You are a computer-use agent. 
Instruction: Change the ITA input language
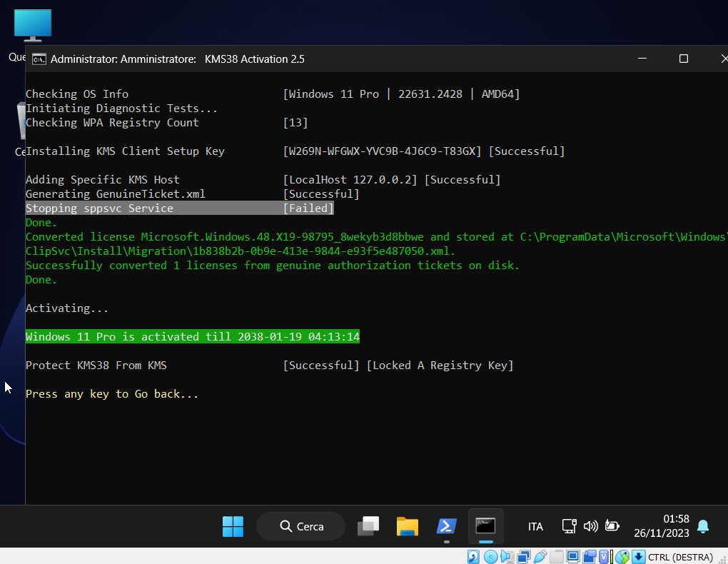click(535, 526)
